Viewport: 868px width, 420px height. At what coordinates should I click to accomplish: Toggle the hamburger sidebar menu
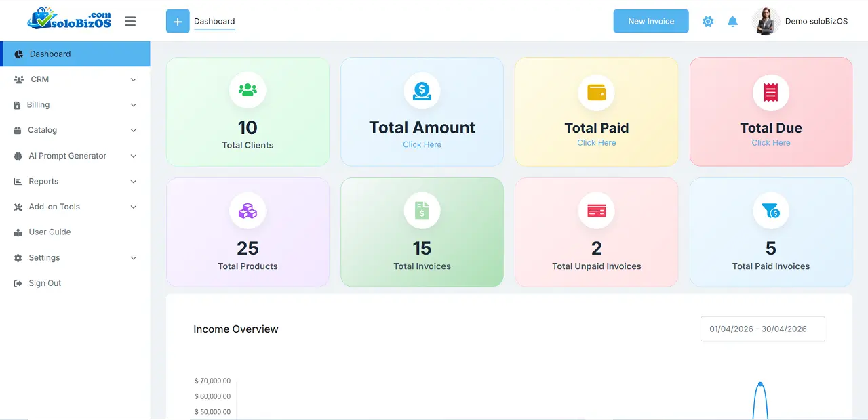[x=130, y=21]
